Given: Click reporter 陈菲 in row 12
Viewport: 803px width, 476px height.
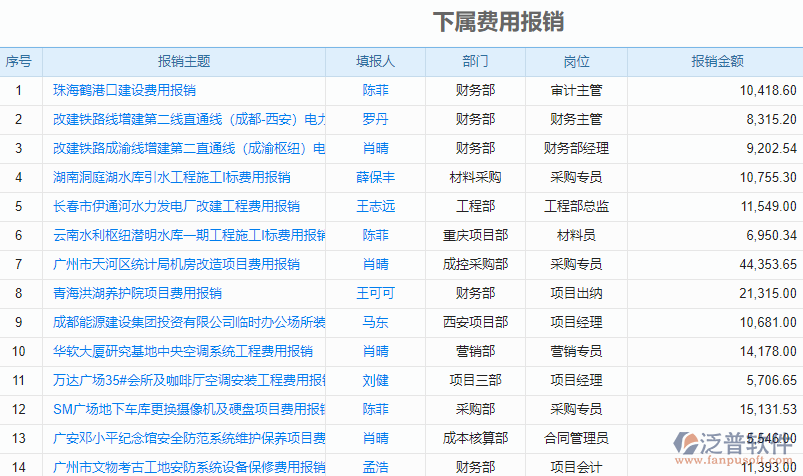Looking at the screenshot, I should [375, 409].
